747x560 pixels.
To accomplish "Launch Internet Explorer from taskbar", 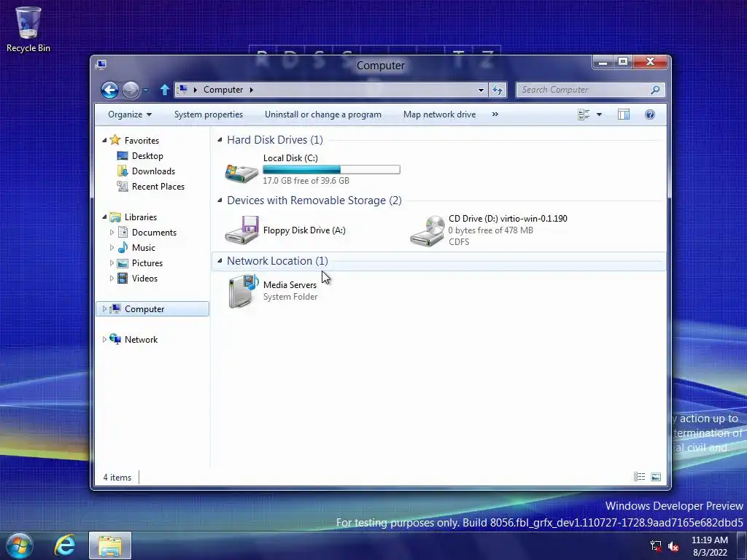I will (65, 545).
